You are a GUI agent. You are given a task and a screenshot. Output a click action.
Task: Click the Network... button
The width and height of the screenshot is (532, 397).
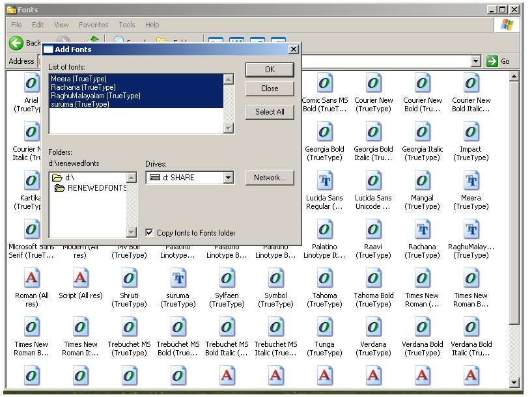270,178
